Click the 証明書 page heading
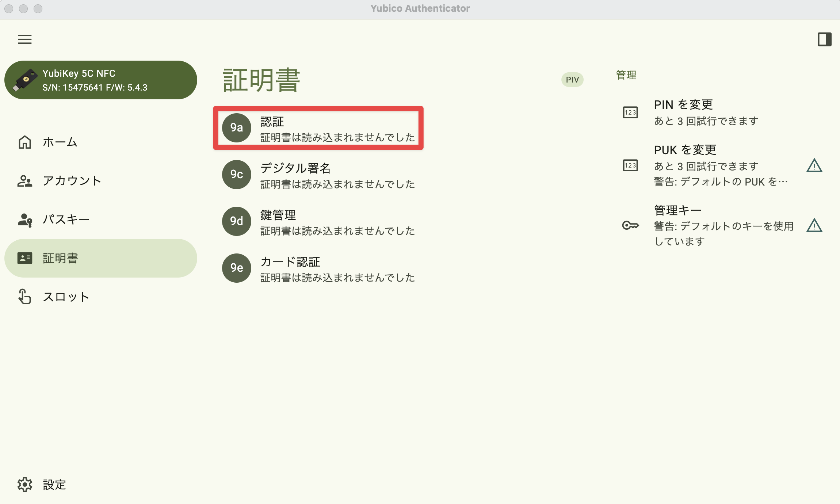The image size is (840, 504). point(261,80)
